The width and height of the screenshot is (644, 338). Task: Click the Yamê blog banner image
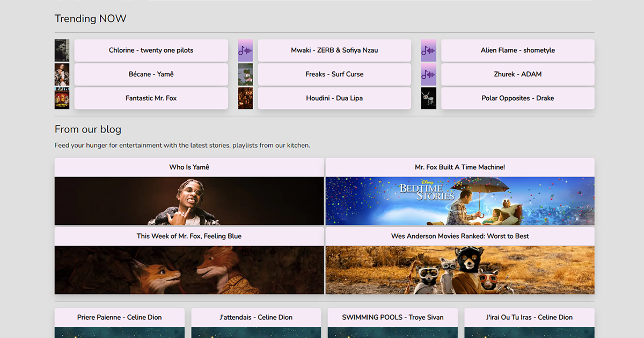[189, 201]
